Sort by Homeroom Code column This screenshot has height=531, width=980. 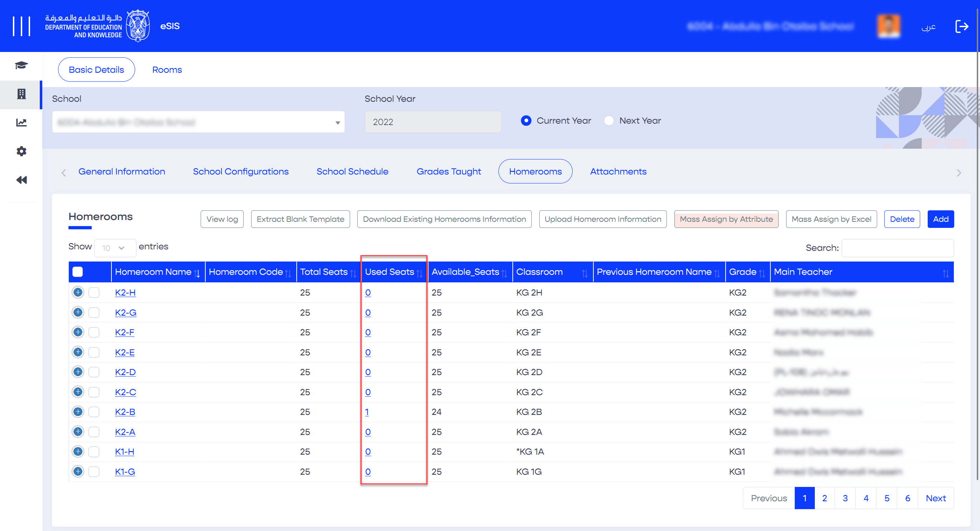click(x=250, y=272)
